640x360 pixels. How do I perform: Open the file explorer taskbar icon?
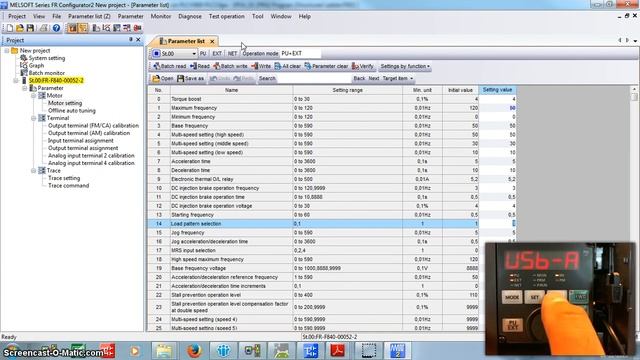point(164,350)
